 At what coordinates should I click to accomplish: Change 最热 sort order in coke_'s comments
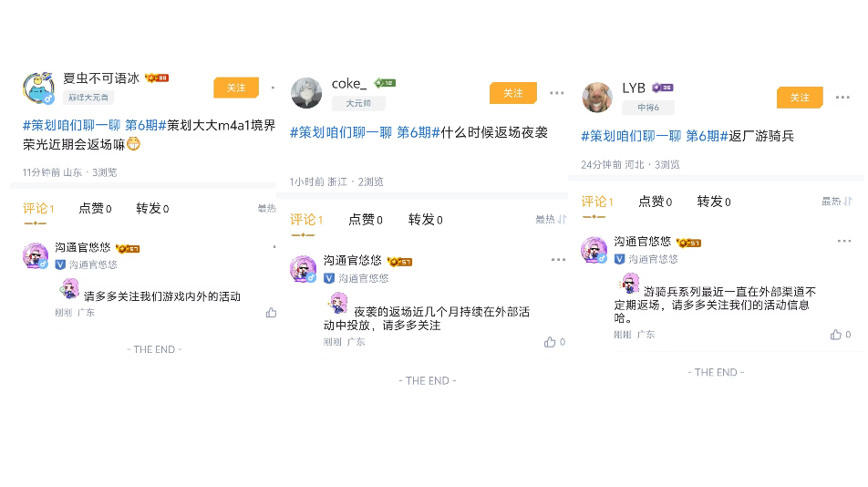(551, 219)
